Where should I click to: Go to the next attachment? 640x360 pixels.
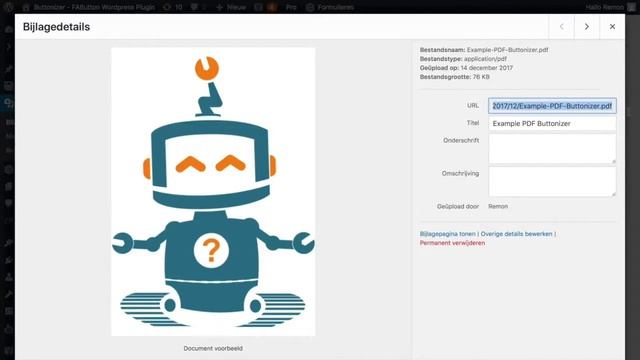(587, 27)
